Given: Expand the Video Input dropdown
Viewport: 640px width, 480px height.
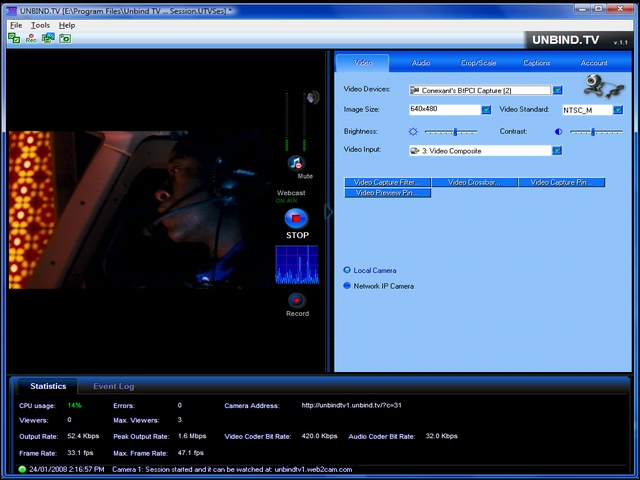Looking at the screenshot, I should [557, 151].
